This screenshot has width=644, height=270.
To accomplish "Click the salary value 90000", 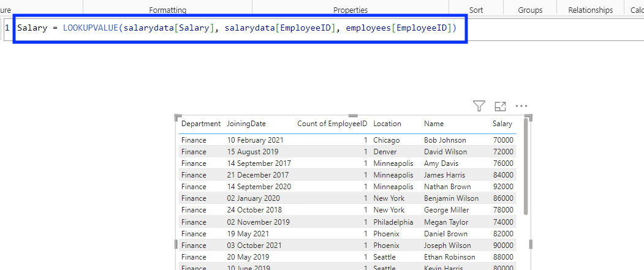I will [502, 246].
